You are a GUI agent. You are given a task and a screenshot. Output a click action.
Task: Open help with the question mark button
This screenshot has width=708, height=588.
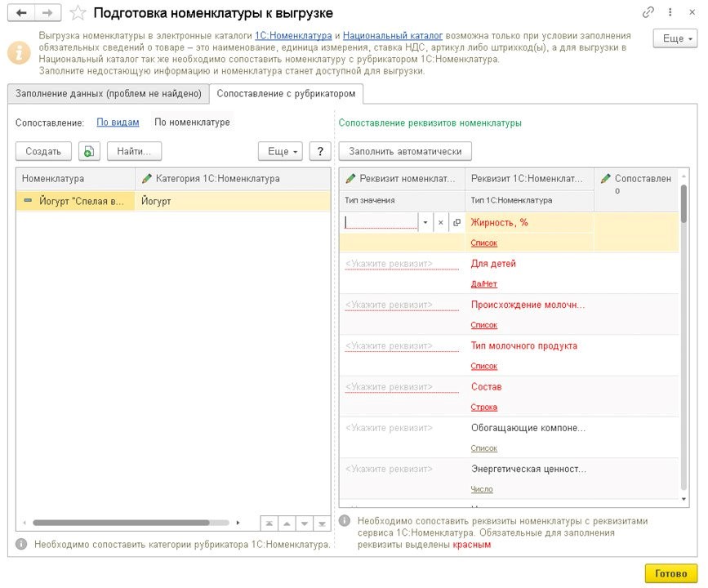(x=320, y=151)
